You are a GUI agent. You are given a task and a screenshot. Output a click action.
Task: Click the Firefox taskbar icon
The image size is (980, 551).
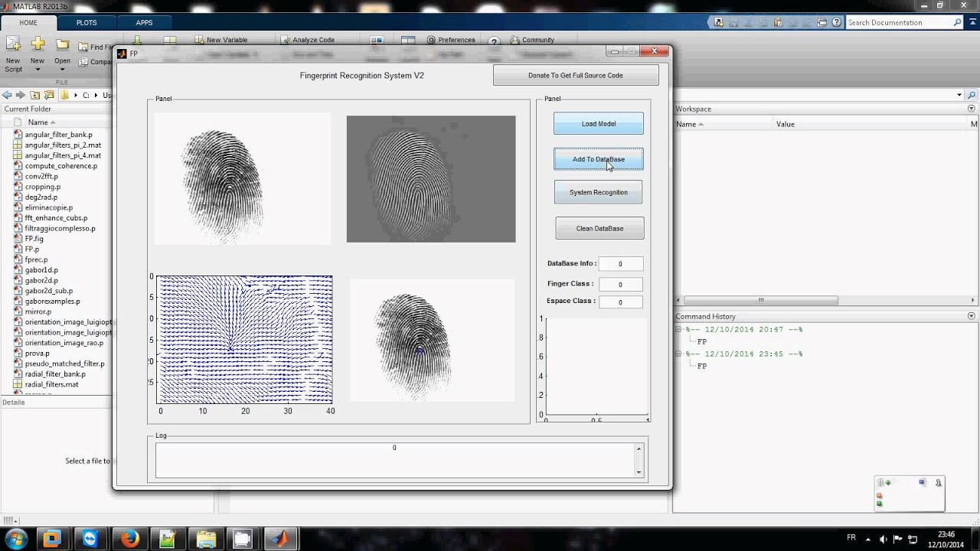coord(129,538)
